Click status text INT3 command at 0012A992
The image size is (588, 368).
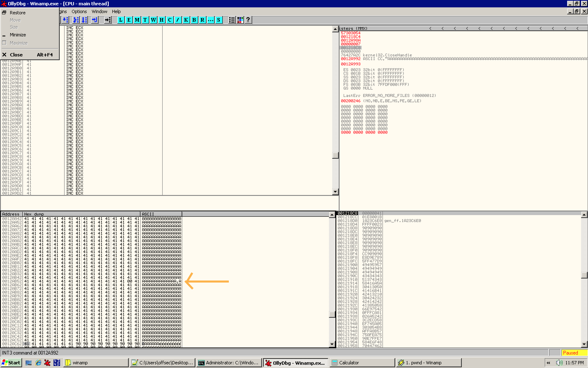[30, 353]
